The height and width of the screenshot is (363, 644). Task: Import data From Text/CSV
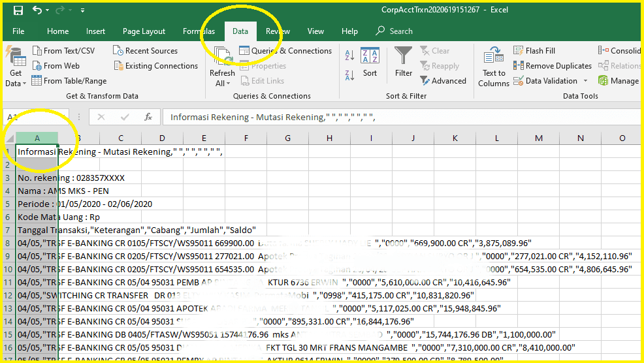(x=63, y=51)
